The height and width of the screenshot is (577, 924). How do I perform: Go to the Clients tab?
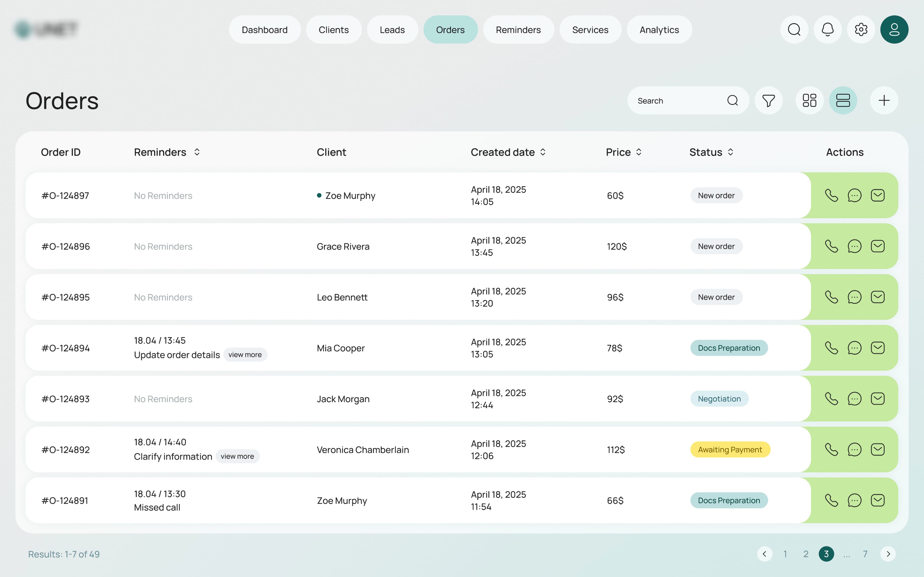(x=333, y=30)
